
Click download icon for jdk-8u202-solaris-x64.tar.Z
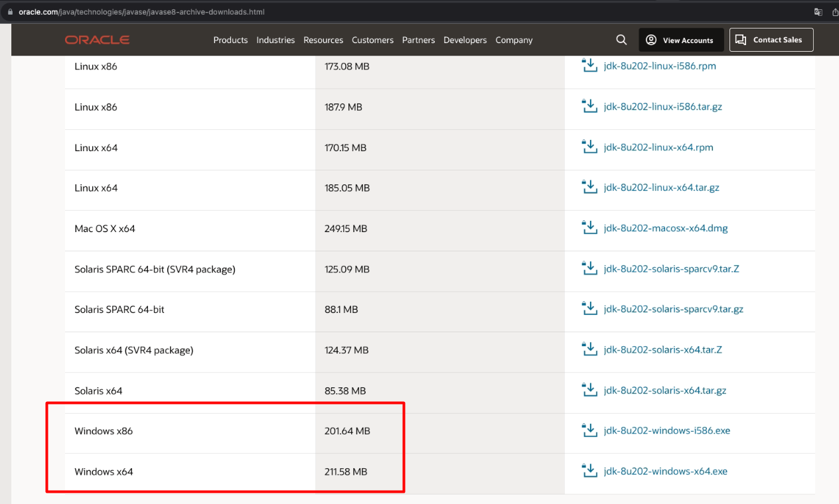589,349
